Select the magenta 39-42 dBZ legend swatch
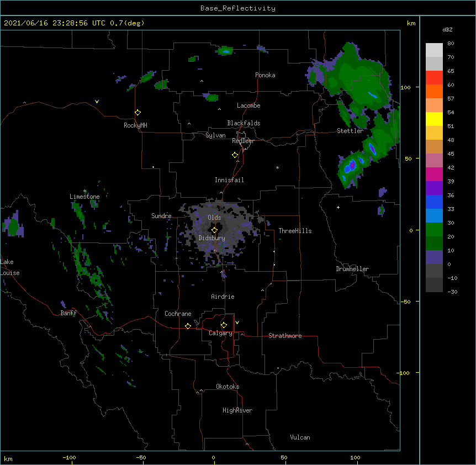Viewport: 476px width, 465px height. click(x=434, y=174)
